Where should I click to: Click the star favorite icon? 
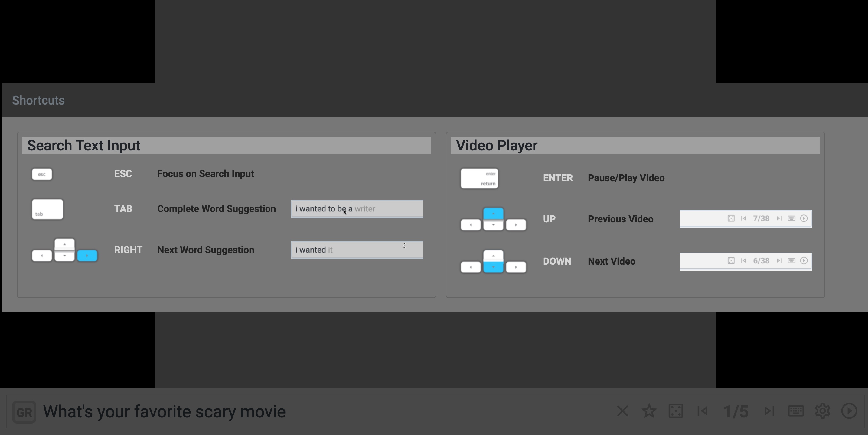point(649,411)
